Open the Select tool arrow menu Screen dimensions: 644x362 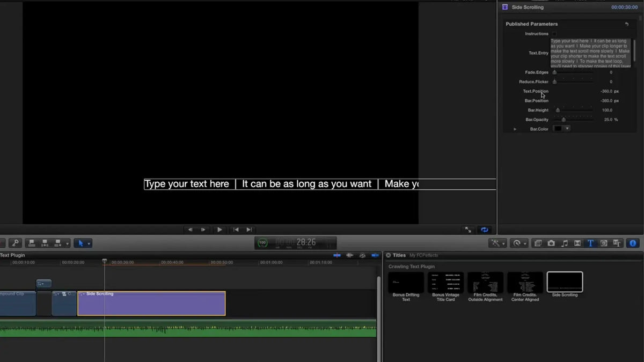tap(83, 243)
